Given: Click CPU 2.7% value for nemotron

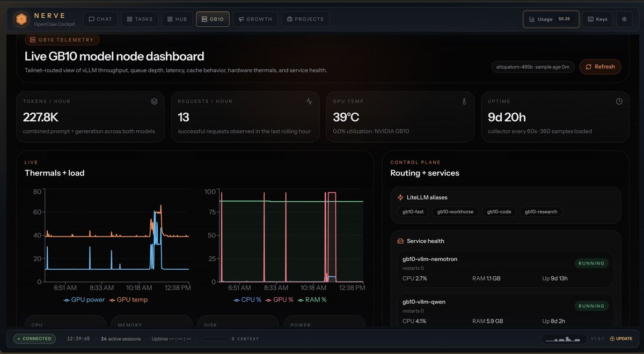Looking at the screenshot, I should [415, 278].
